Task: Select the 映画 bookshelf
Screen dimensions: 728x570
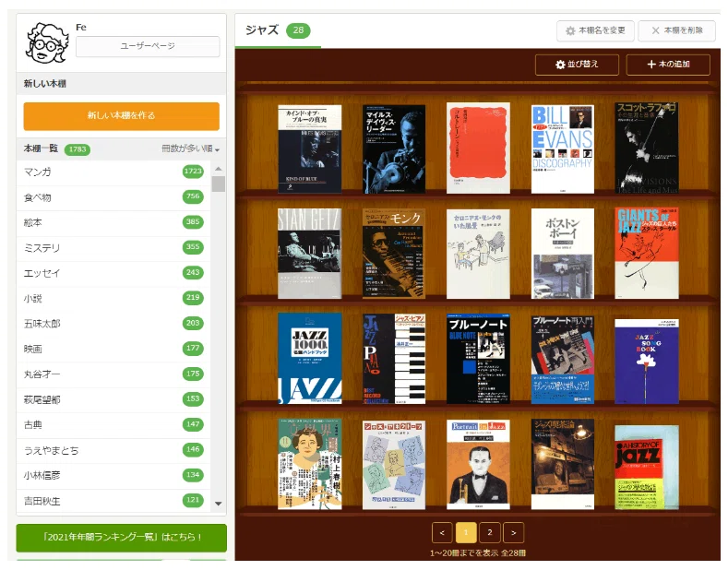Action: (113, 349)
